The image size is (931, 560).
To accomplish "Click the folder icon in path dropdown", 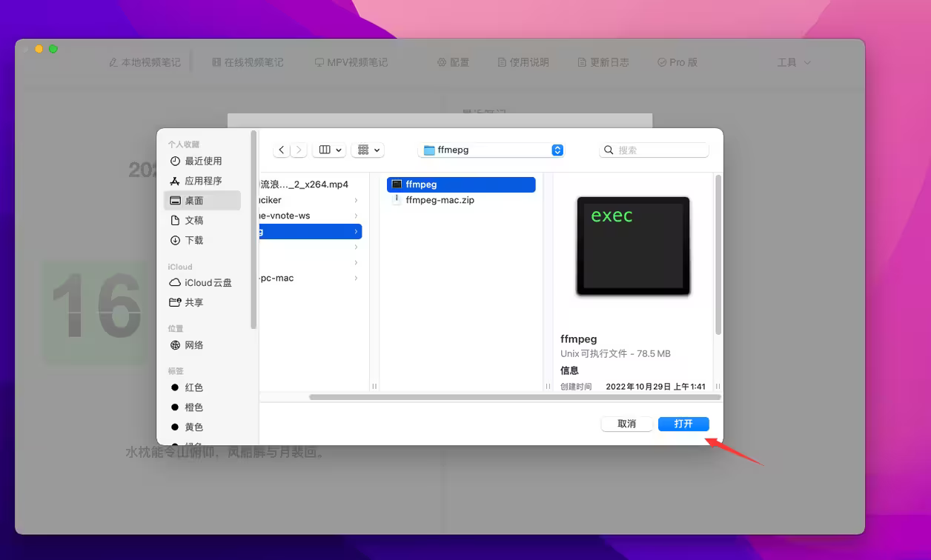I will coord(429,150).
